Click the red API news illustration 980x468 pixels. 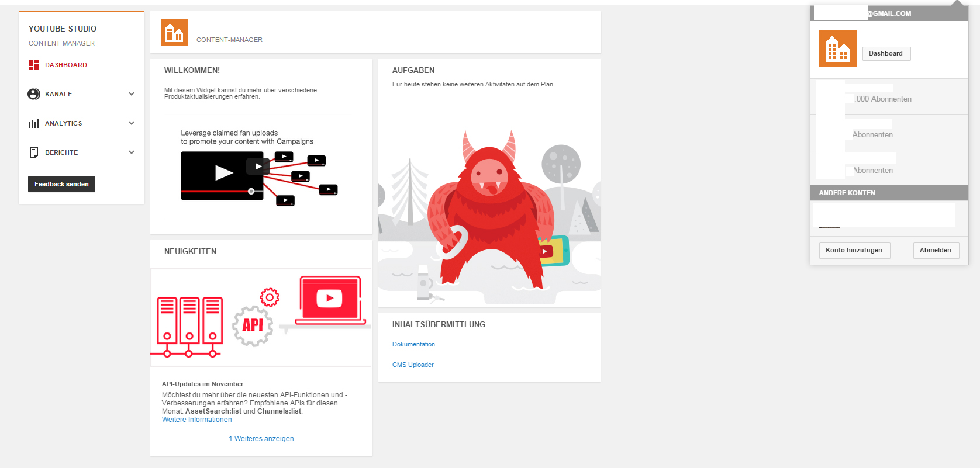click(x=261, y=317)
